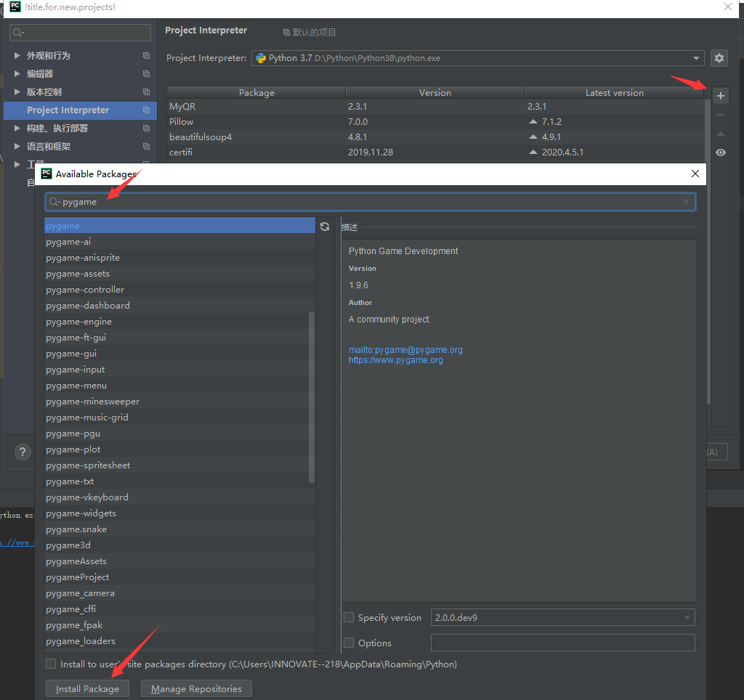The width and height of the screenshot is (744, 700).
Task: Reload the available packages list
Action: tap(325, 227)
